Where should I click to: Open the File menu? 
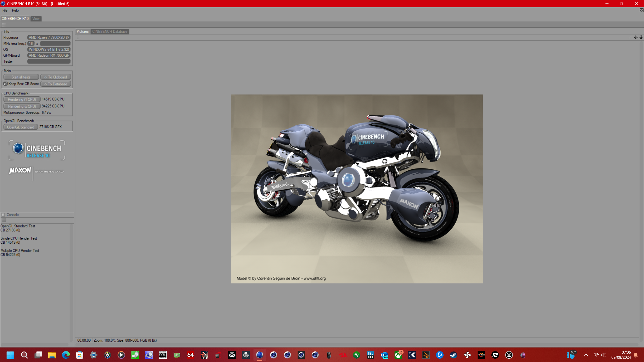coord(5,10)
